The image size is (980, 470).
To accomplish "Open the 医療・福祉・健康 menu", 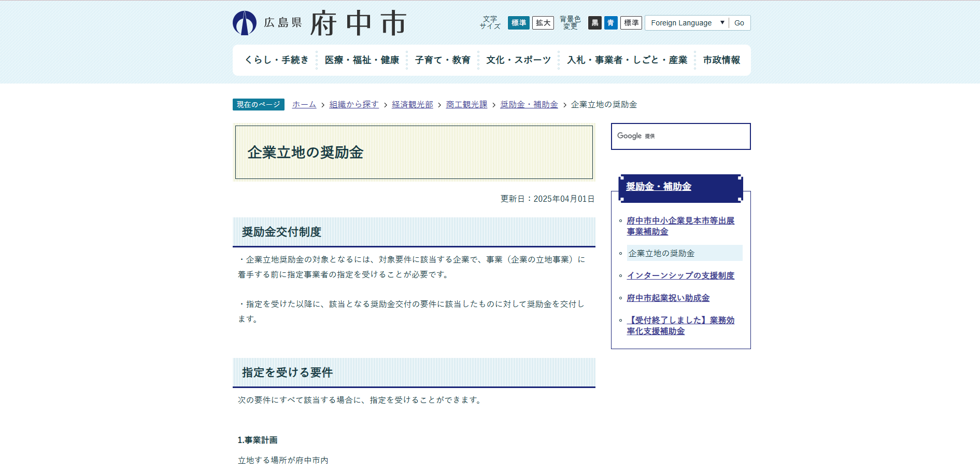I will [362, 60].
